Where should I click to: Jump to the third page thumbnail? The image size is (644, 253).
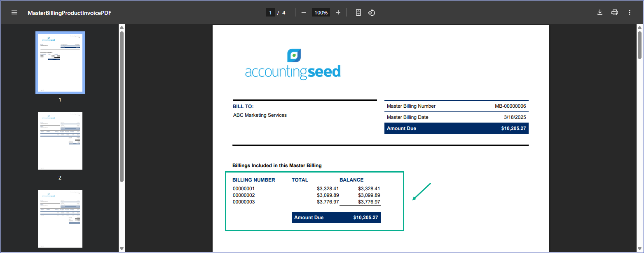coord(60,218)
